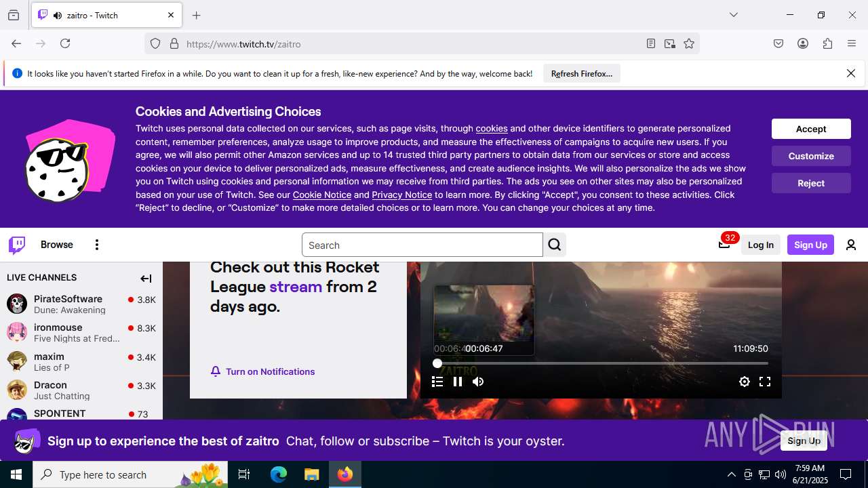Click Sign Up in top navigation
868x488 pixels.
[x=810, y=245]
